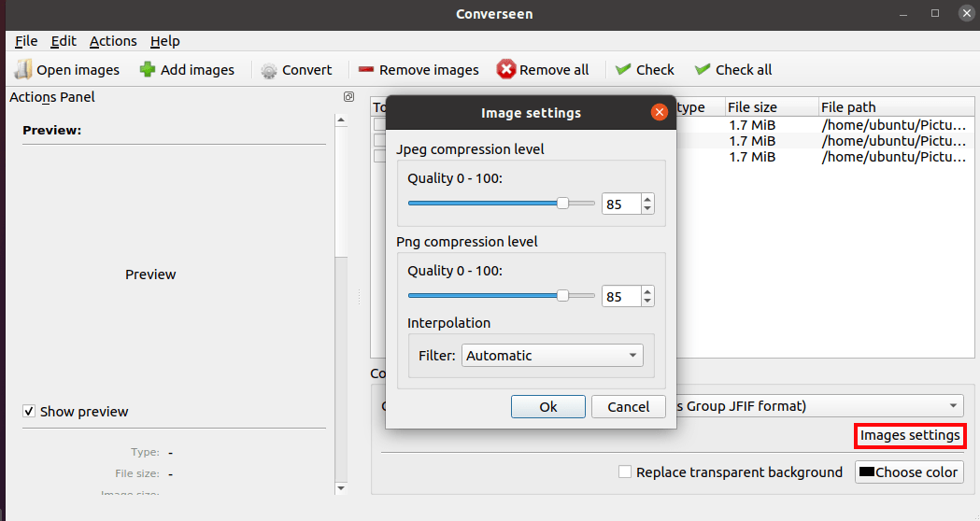
Task: Click the Png quality slider handle
Action: [562, 295]
